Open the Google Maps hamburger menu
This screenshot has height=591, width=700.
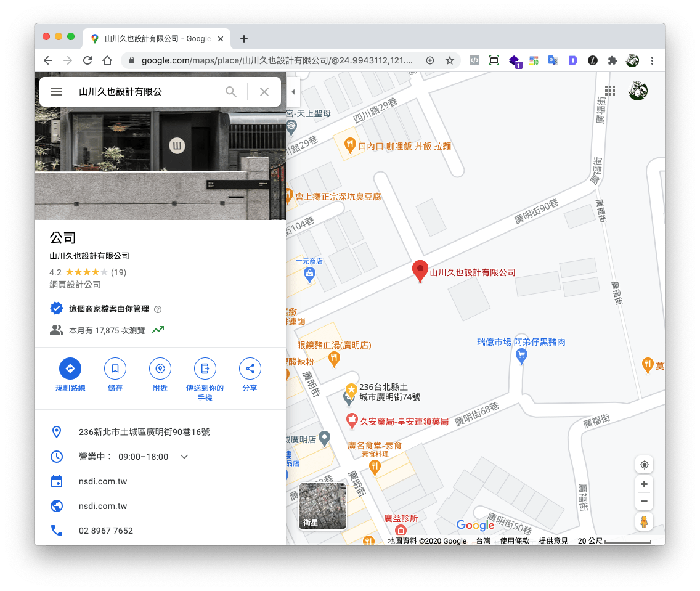pyautogui.click(x=57, y=92)
